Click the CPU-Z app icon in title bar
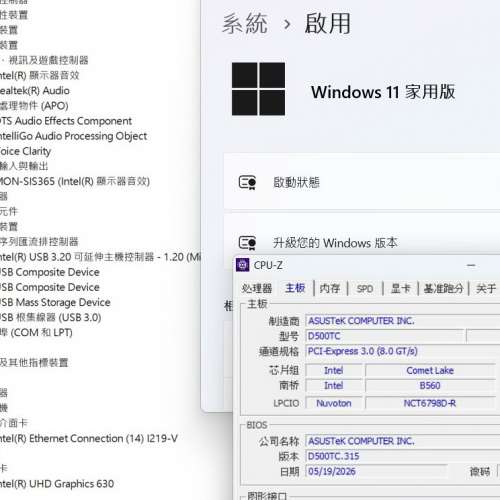This screenshot has width=500, height=500. [242, 265]
